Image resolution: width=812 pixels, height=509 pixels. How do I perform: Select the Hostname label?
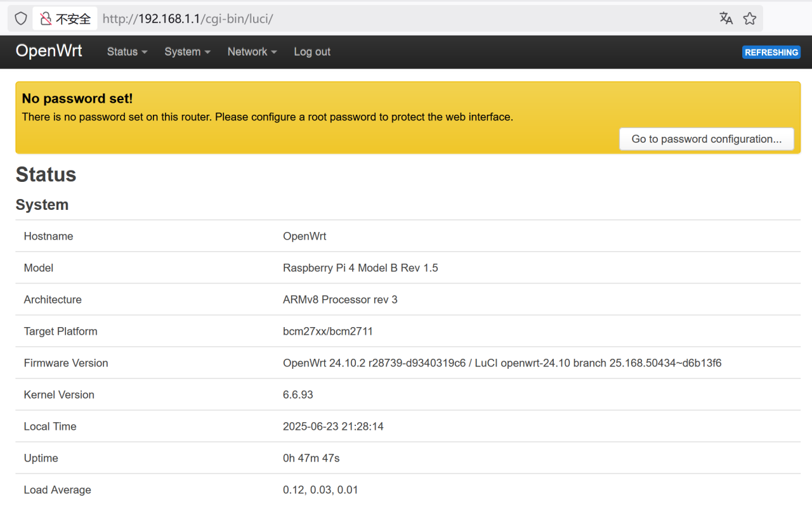point(48,236)
